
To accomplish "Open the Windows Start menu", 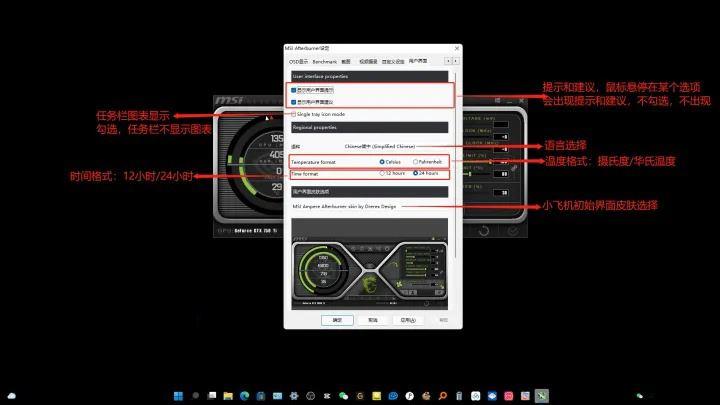I will (178, 396).
